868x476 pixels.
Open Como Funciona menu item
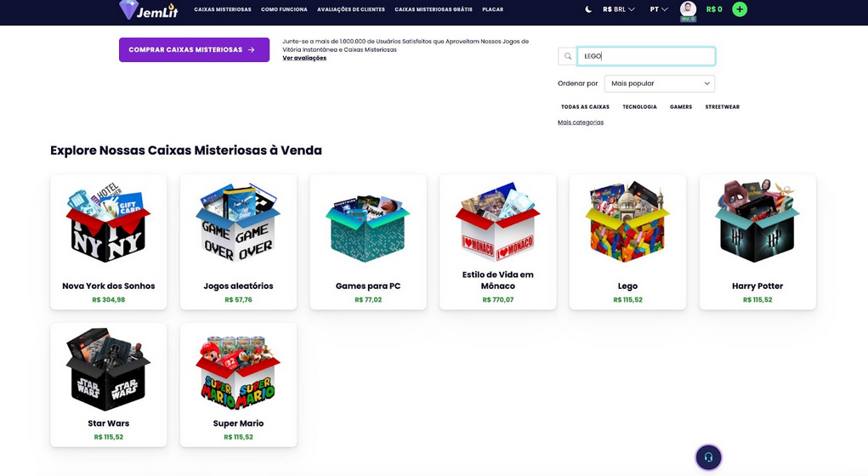(x=284, y=9)
